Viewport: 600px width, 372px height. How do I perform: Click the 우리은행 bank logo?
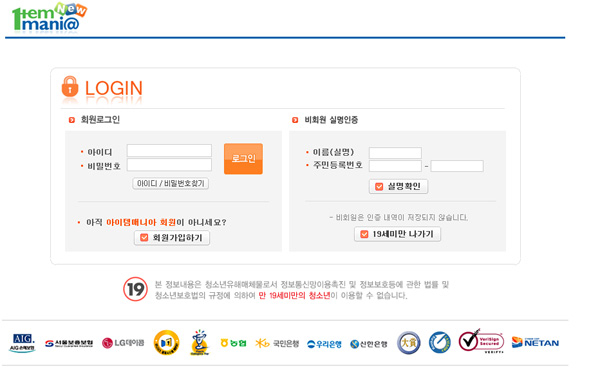pos(324,344)
